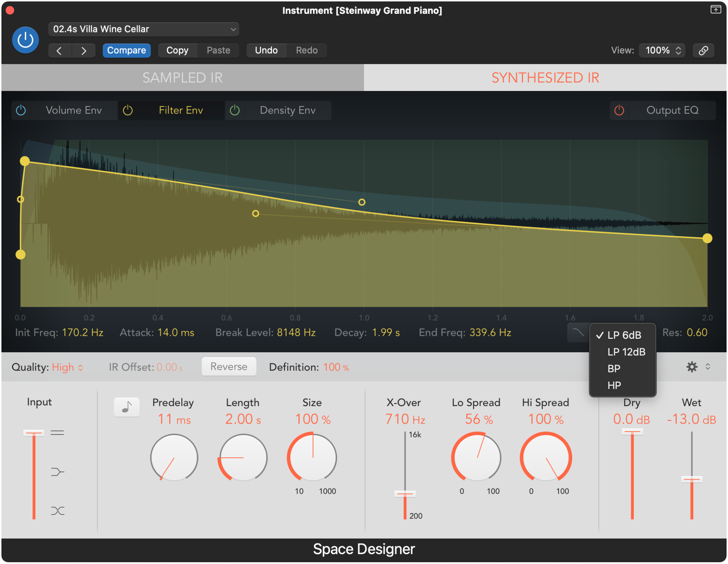The image size is (728, 564).
Task: Toggle Density Env power icon
Action: 235,110
